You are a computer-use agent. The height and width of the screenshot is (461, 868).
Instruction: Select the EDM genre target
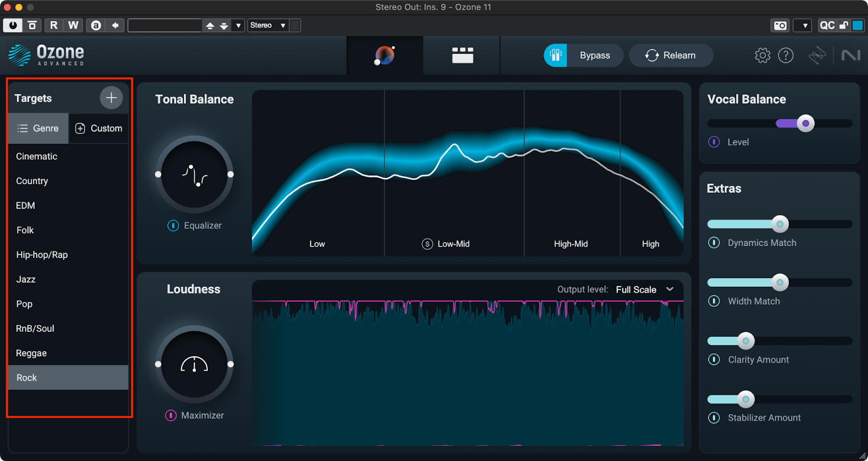pyautogui.click(x=68, y=205)
